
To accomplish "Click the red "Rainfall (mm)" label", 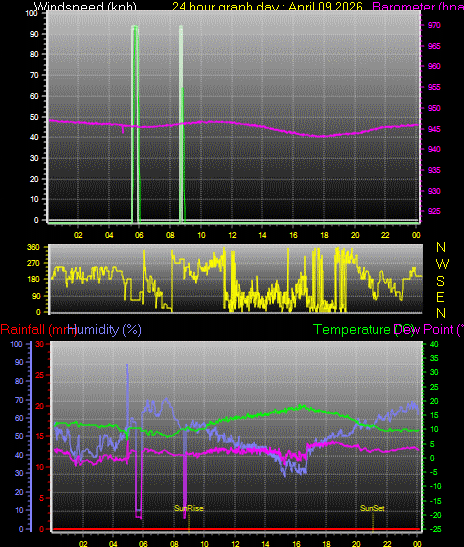I will [38, 329].
